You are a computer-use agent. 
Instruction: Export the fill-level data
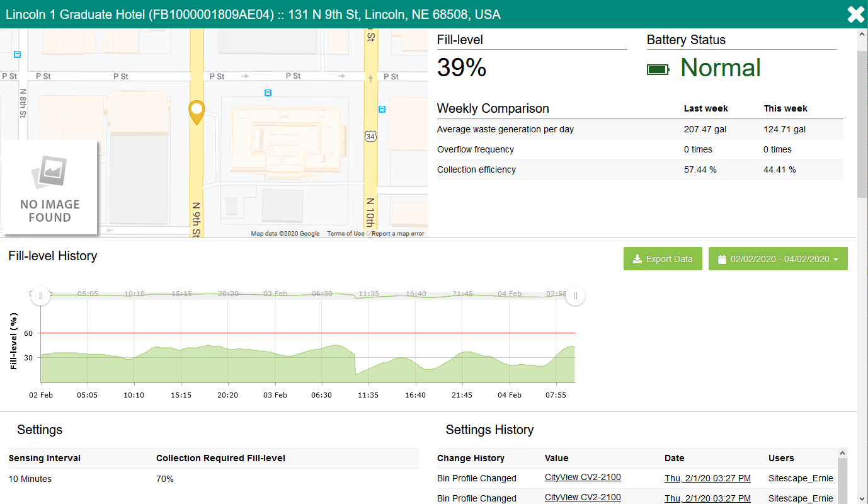pos(663,259)
